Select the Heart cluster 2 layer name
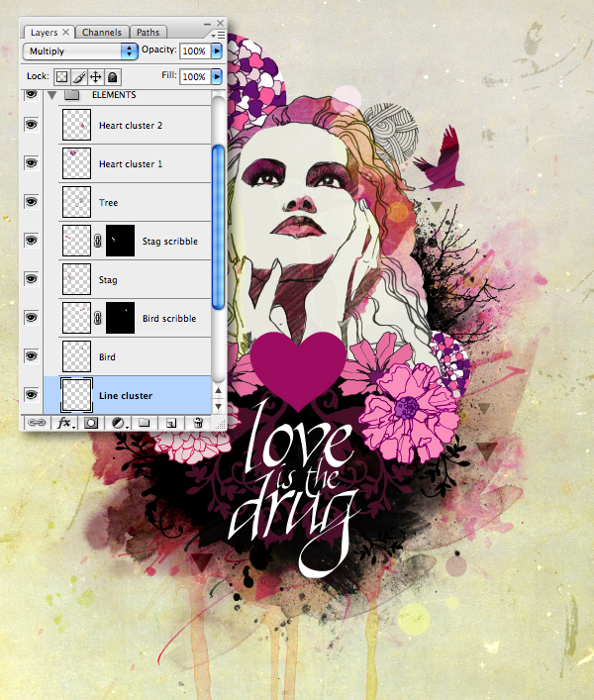Screen dimensions: 594x700 tap(131, 126)
